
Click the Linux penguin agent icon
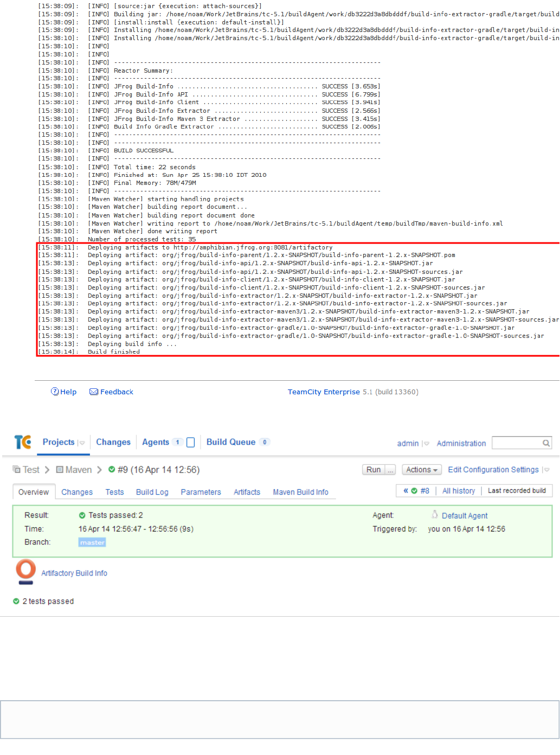435,514
